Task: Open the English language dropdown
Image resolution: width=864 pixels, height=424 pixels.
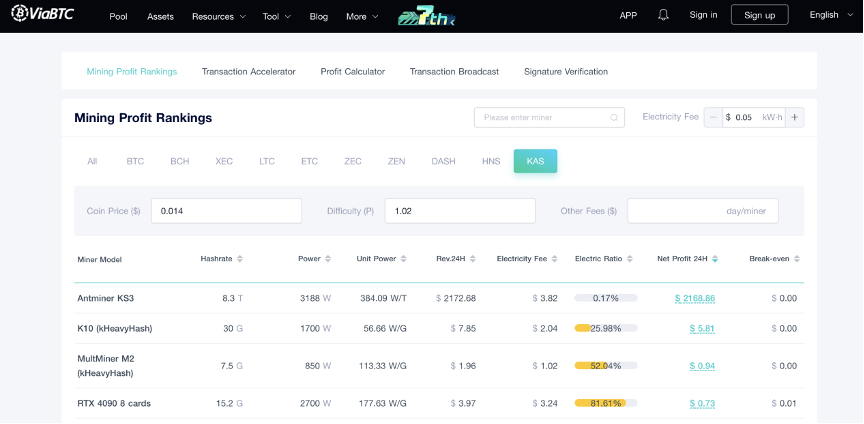Action: pyautogui.click(x=831, y=15)
